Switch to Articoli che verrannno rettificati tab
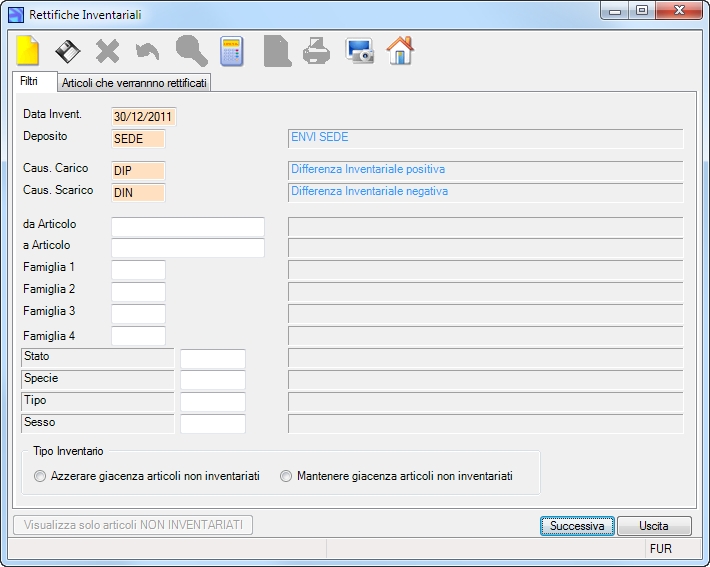 click(134, 83)
